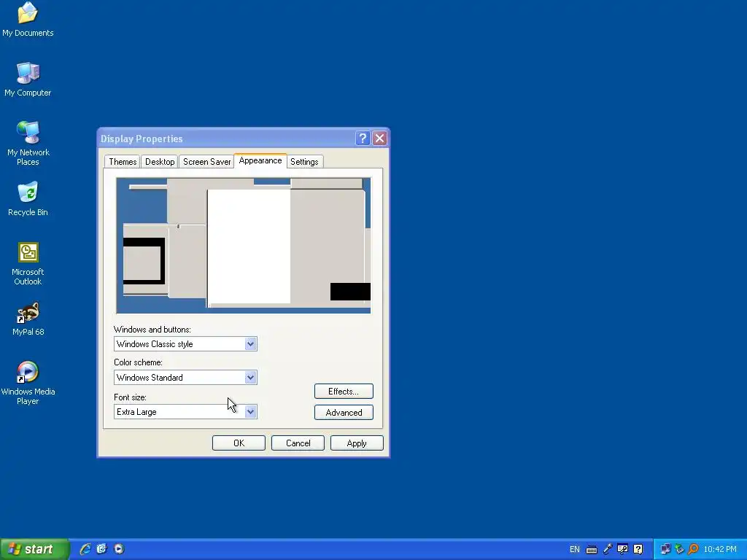Select the Windows Media Player desktop shortcut
747x560 pixels.
[x=28, y=383]
